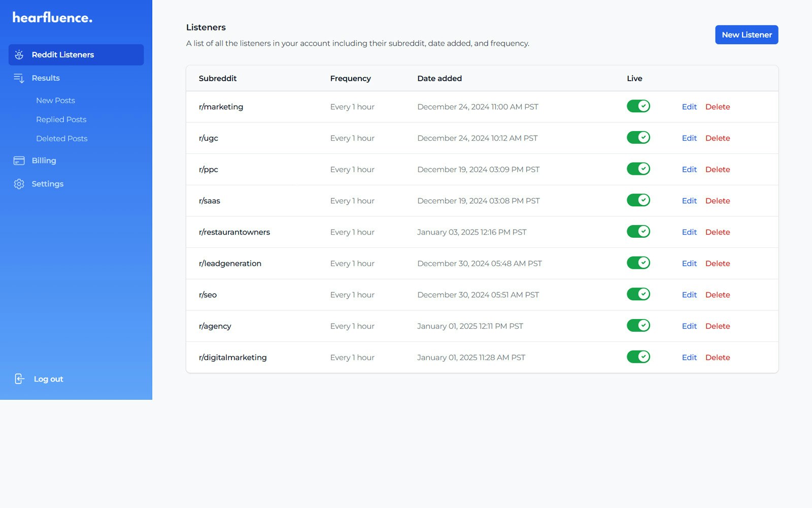Toggle live status for r/restaurantowners
Image resolution: width=812 pixels, height=508 pixels.
[638, 232]
